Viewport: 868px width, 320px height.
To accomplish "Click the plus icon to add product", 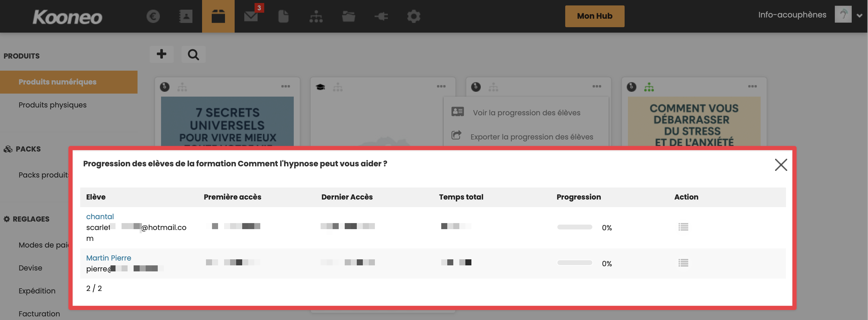I will pyautogui.click(x=161, y=54).
